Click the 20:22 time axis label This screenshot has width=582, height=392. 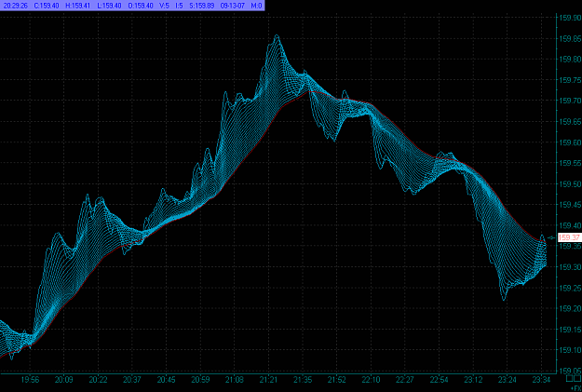point(98,380)
